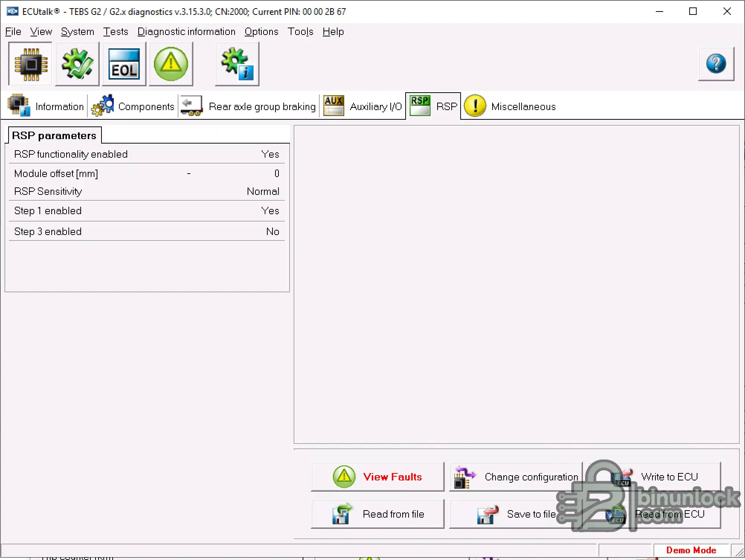Click the Information tab chip icon

point(19,106)
